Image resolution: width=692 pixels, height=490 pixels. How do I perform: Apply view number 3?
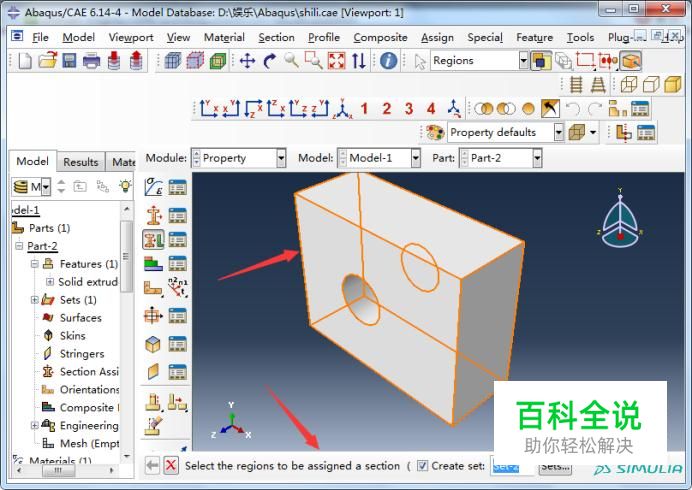click(409, 108)
